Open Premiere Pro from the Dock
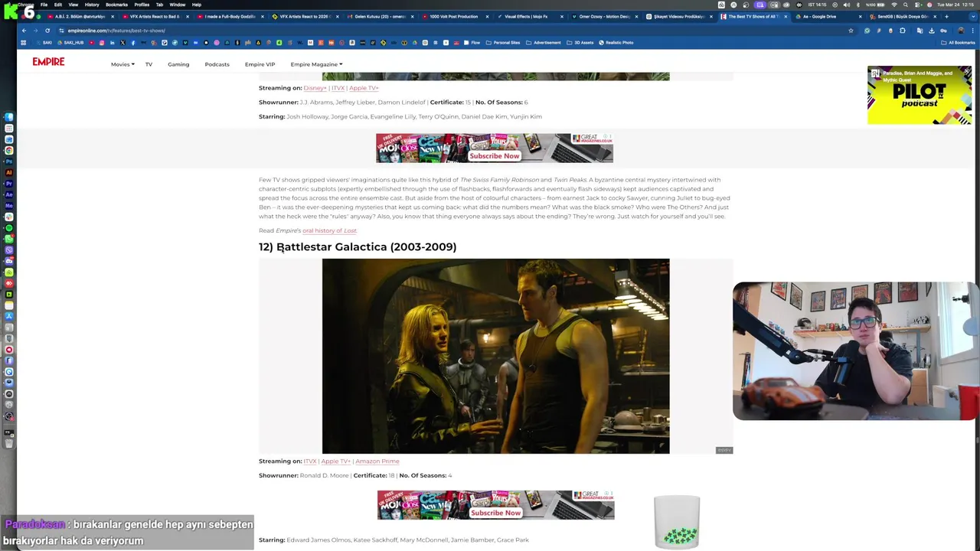 point(9,184)
